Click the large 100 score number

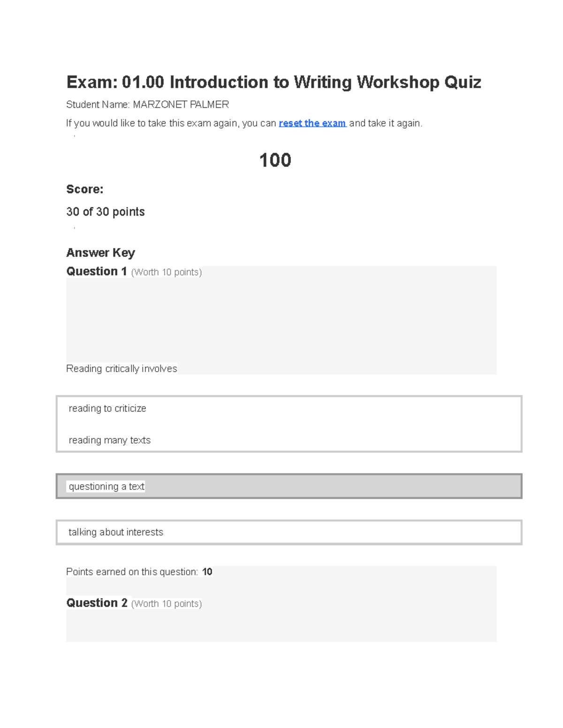click(275, 160)
